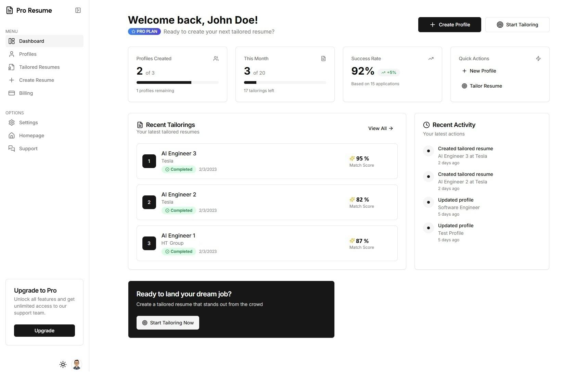The width and height of the screenshot is (588, 372).
Task: Open the Billing page
Action: (26, 93)
